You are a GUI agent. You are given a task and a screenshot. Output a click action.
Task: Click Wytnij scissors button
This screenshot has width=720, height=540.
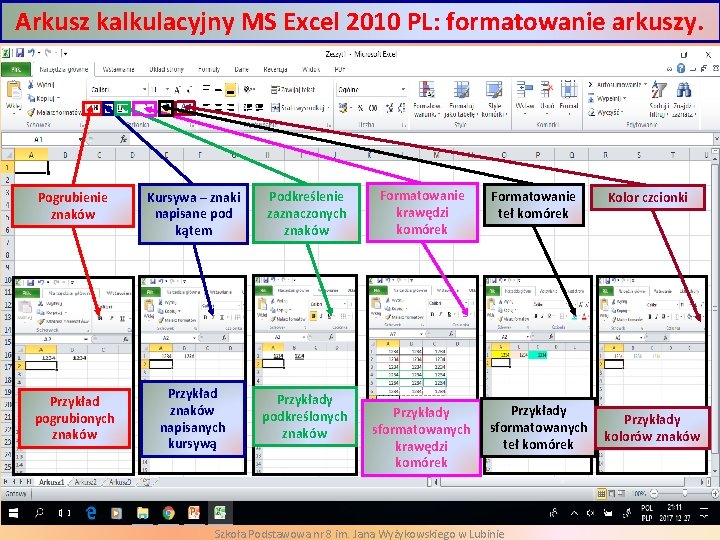[x=41, y=84]
